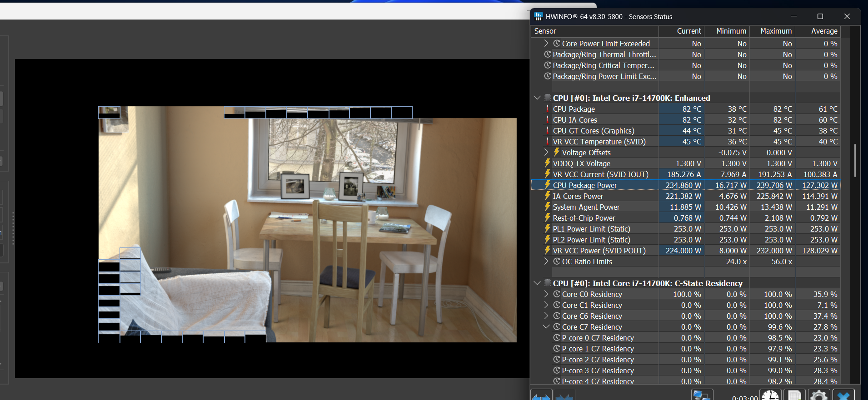Screen dimensions: 868x400
Task: Click the lightning icon beside VR VCC Current
Action: click(x=547, y=174)
